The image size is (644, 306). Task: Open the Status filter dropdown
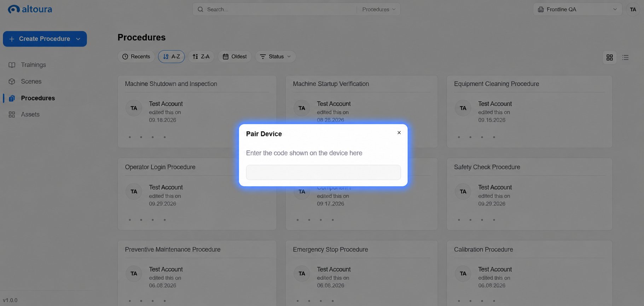click(x=275, y=57)
